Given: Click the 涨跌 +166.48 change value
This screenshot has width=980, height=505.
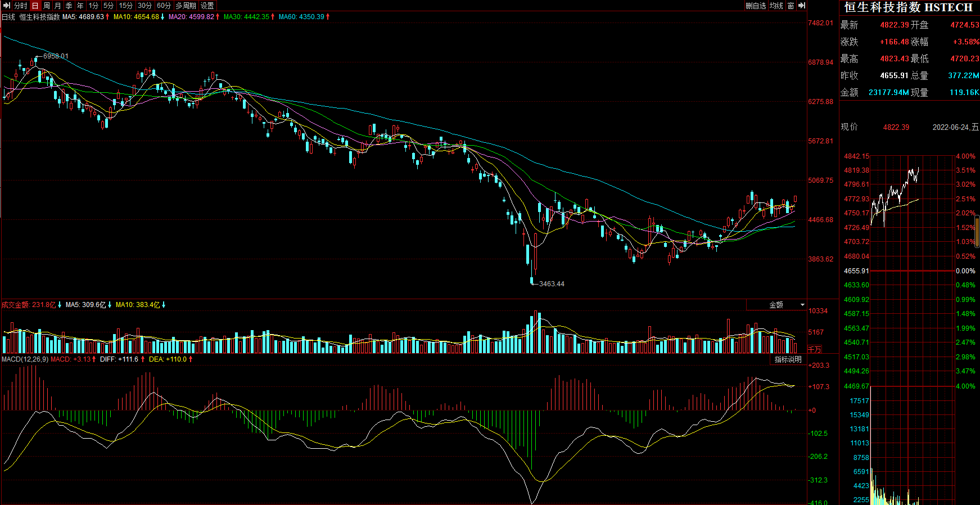Looking at the screenshot, I should [x=894, y=42].
